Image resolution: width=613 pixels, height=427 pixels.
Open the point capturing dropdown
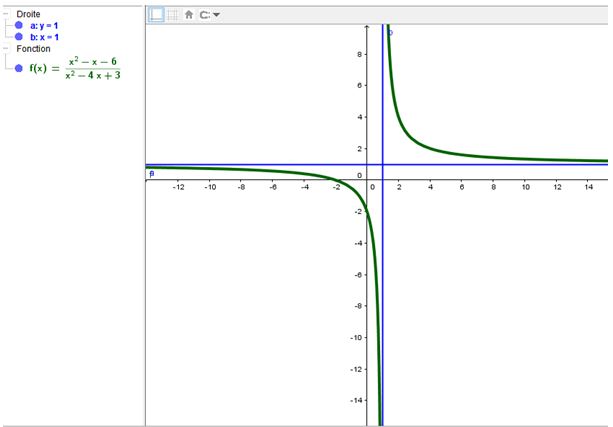pos(210,15)
